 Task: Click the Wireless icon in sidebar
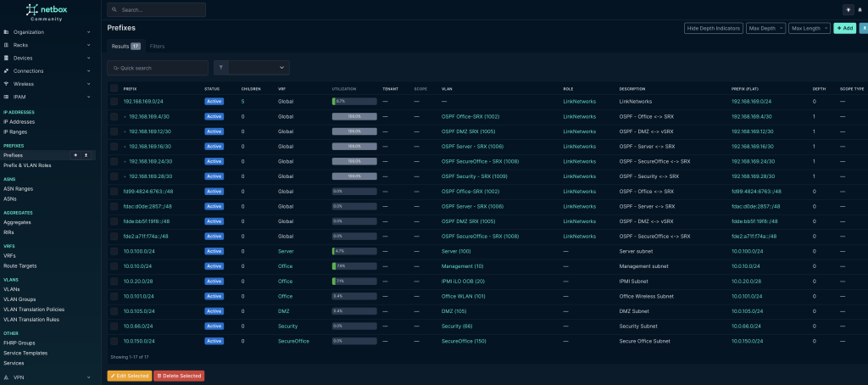[x=7, y=84]
